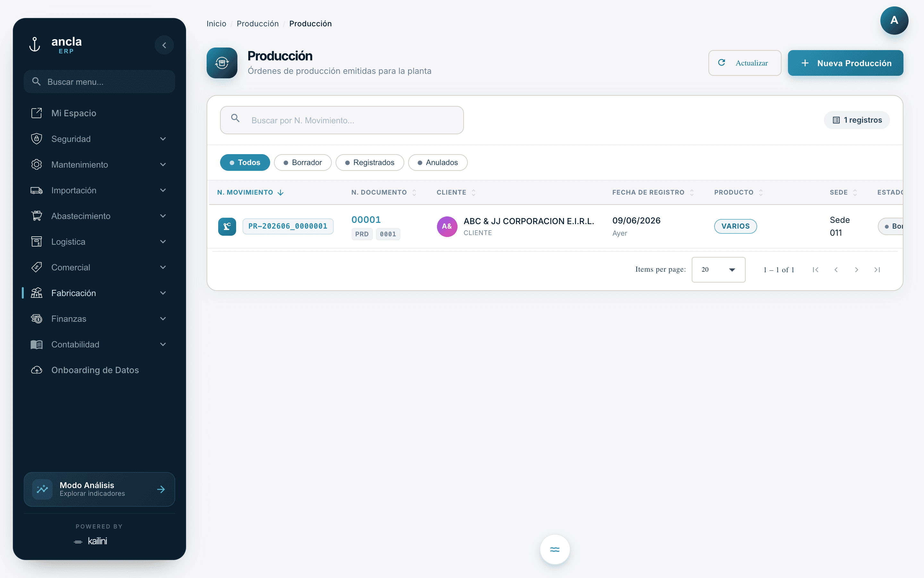This screenshot has height=578, width=924.
Task: Expand the Fabricación menu chevron
Action: [163, 293]
